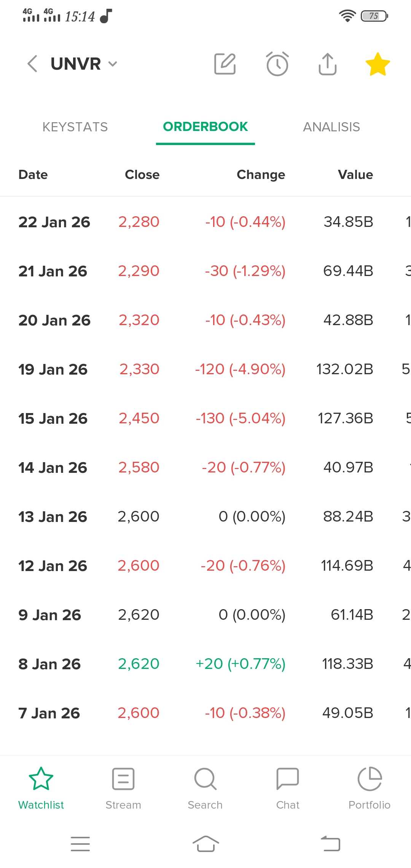The height and width of the screenshot is (868, 411).
Task: Open the note edit pencil icon
Action: pos(225,64)
